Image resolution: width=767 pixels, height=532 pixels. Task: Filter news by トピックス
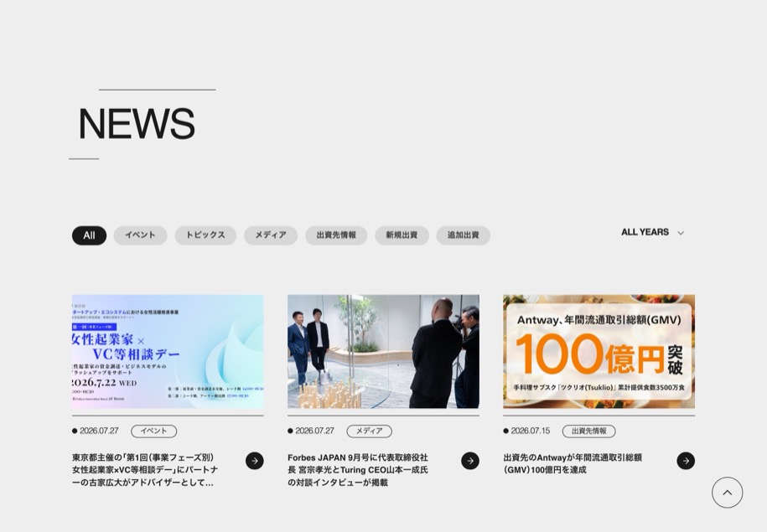tap(205, 235)
